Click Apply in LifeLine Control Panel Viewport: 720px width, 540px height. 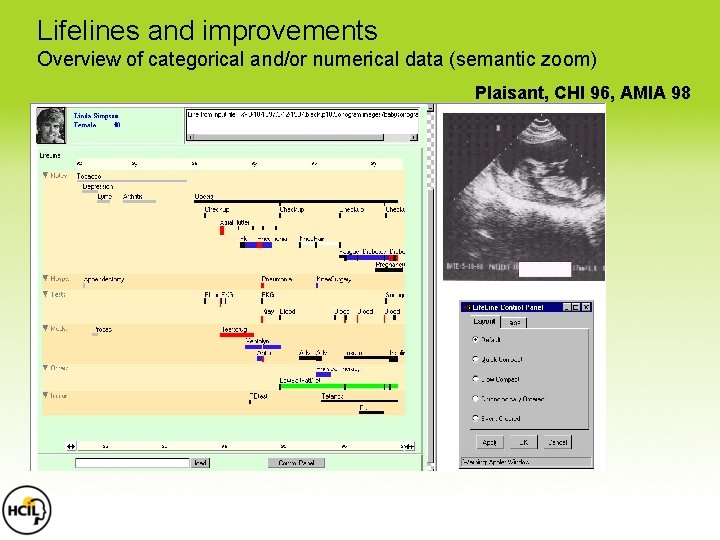click(489, 442)
